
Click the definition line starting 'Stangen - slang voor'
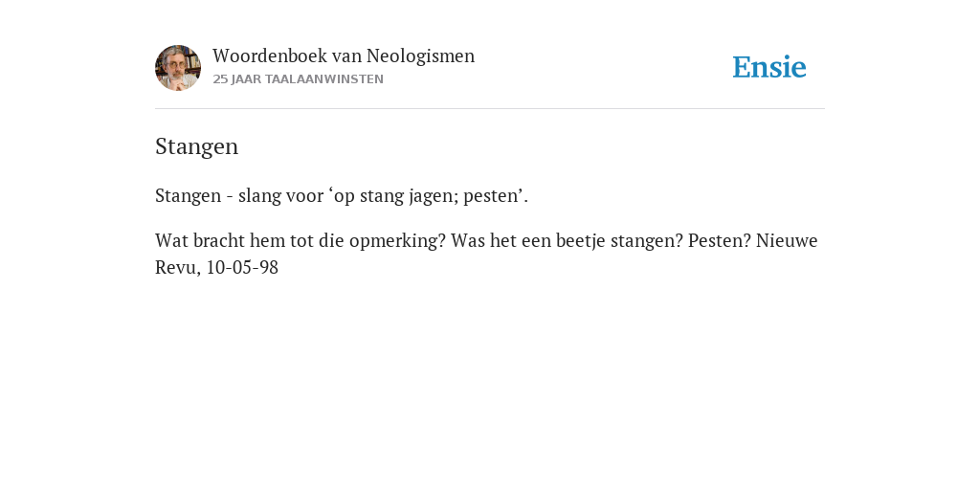342,195
